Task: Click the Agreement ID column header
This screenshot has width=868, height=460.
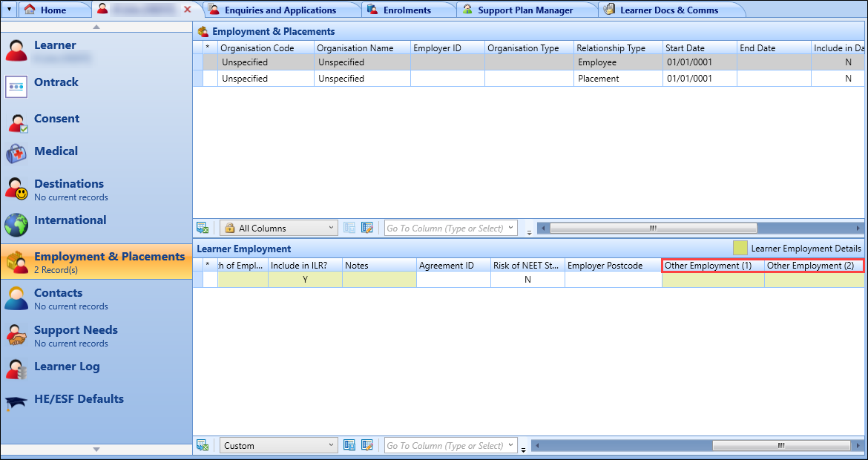Action: 453,266
